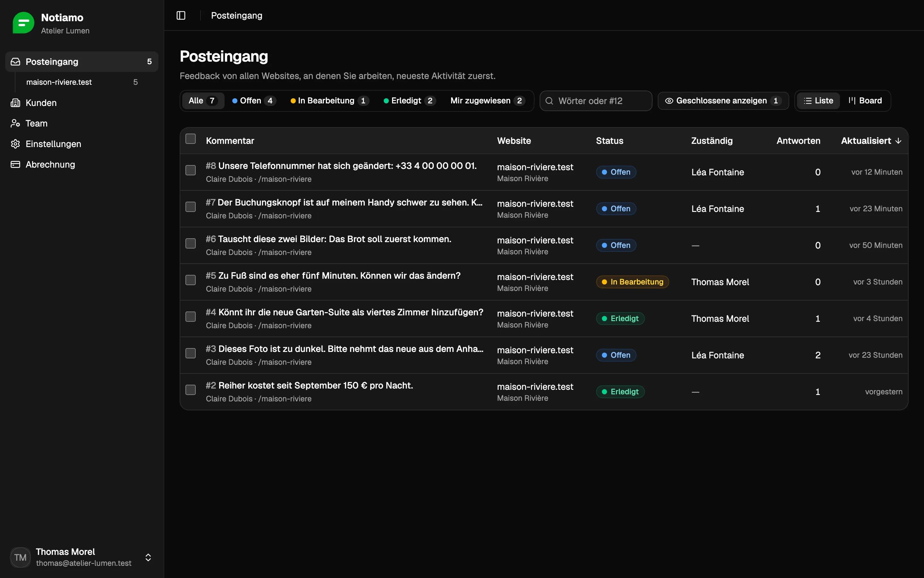Switch to Liste view
924x578 pixels.
(818, 101)
